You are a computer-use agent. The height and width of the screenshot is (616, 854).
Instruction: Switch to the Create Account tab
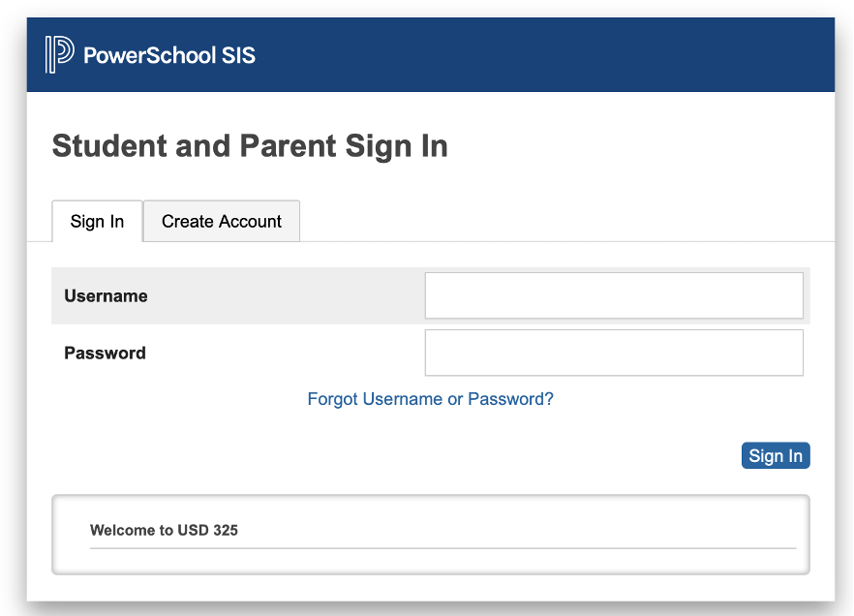(x=222, y=221)
